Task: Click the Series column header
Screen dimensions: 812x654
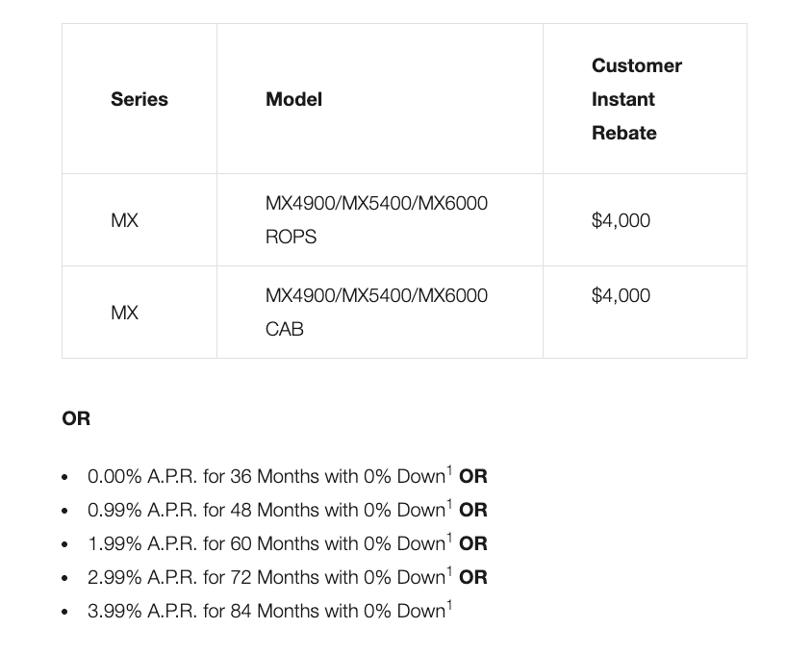Action: tap(140, 99)
